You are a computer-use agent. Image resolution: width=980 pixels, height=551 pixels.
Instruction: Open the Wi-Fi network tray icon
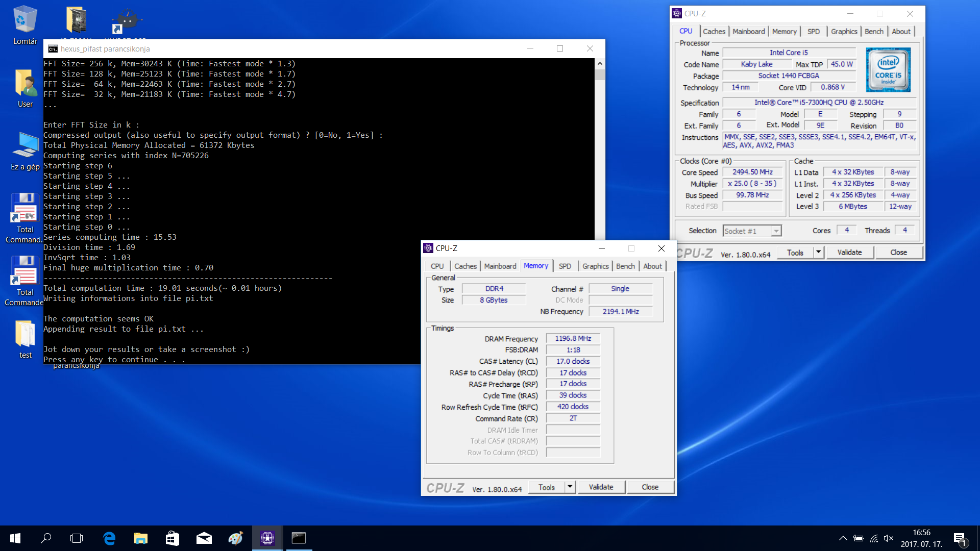[x=874, y=538]
